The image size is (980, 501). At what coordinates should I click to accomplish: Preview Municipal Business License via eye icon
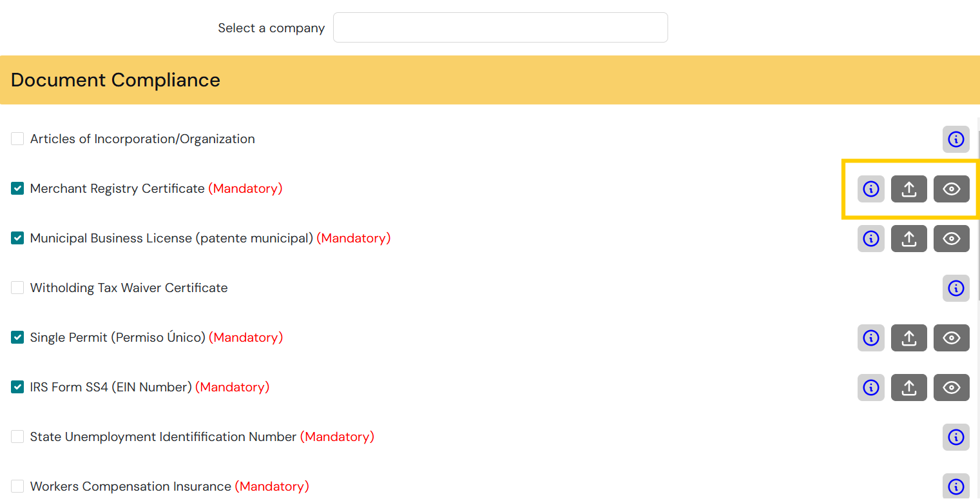(951, 239)
